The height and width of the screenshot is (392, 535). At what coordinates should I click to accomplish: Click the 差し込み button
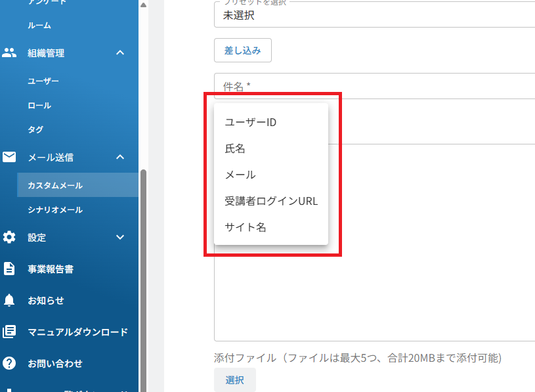pos(243,50)
